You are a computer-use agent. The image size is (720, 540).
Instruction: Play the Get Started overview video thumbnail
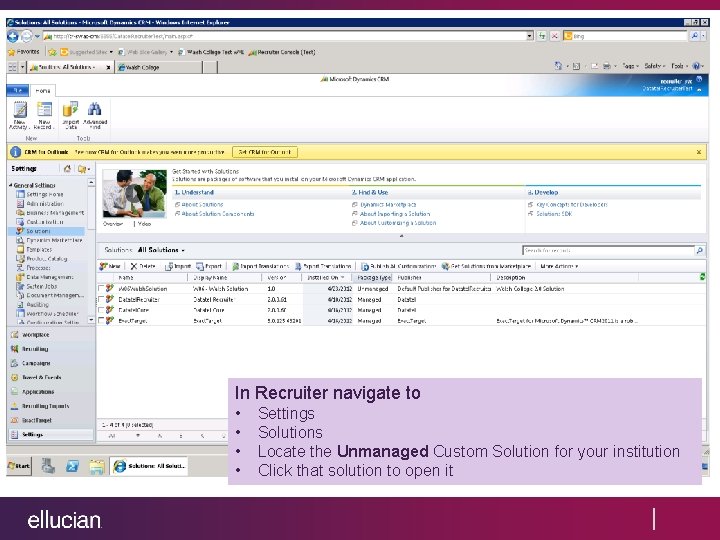[x=134, y=194]
